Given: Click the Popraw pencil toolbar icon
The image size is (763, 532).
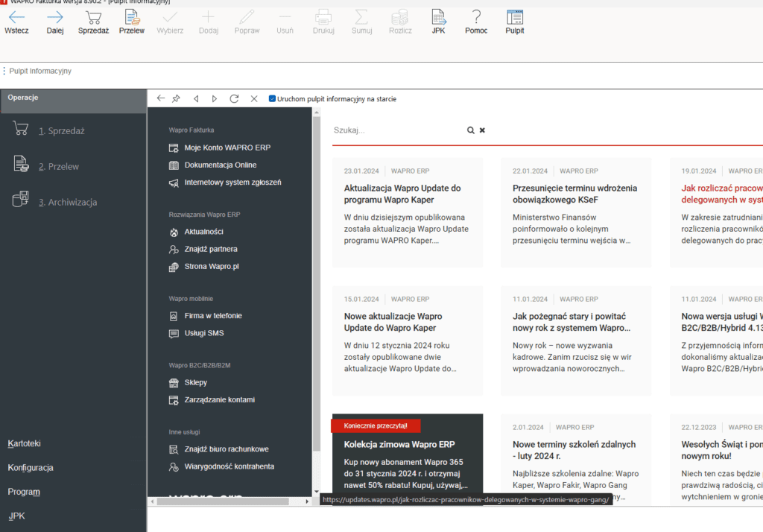Looking at the screenshot, I should tap(247, 18).
